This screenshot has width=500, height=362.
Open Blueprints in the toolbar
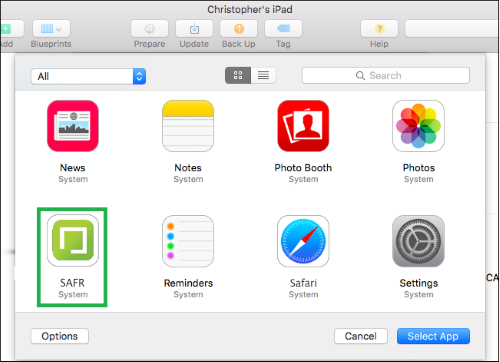pos(51,29)
